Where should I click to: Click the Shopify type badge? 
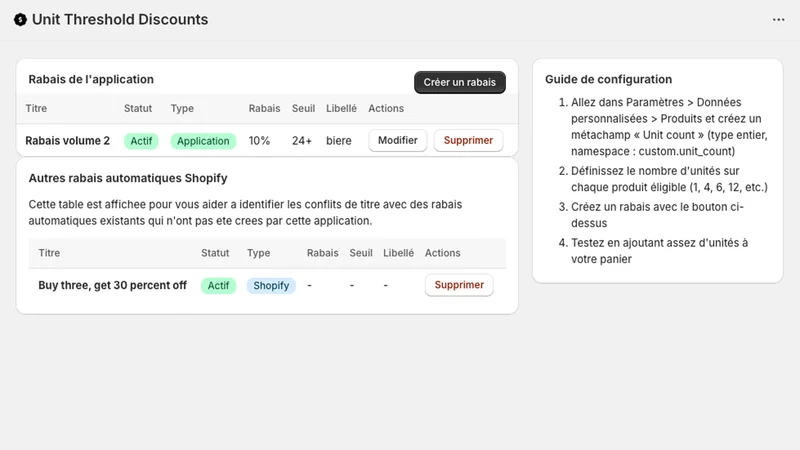(271, 285)
